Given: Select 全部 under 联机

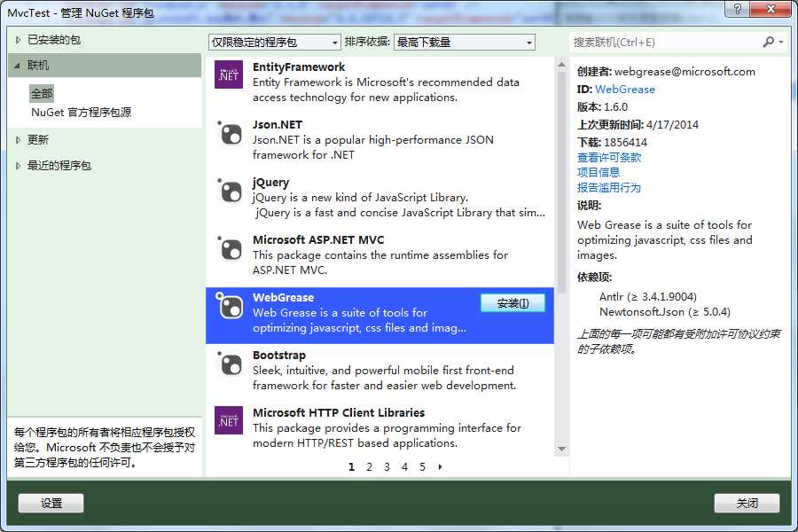Looking at the screenshot, I should pos(42,94).
